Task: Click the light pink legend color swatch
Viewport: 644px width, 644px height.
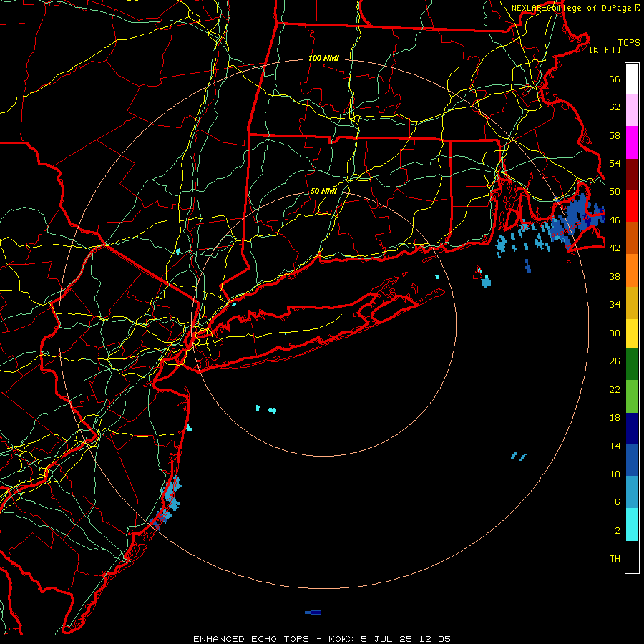Action: coord(632,109)
